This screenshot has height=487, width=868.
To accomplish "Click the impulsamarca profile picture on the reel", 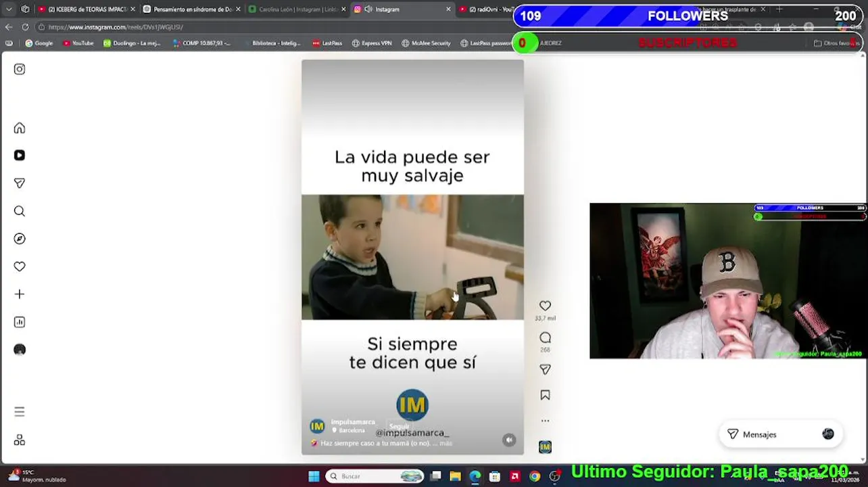I will pyautogui.click(x=317, y=426).
